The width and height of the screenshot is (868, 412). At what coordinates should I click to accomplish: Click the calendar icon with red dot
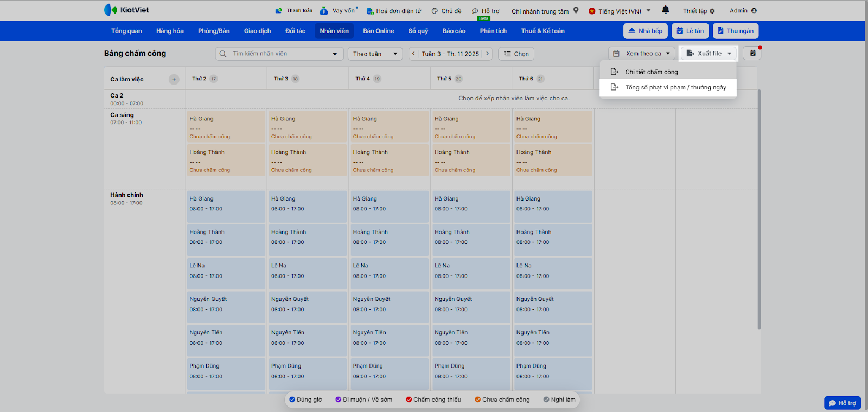(x=752, y=53)
